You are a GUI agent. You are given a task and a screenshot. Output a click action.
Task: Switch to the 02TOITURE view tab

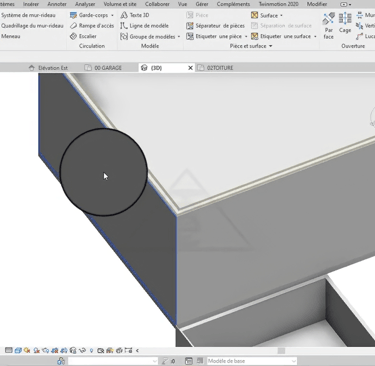(216, 68)
